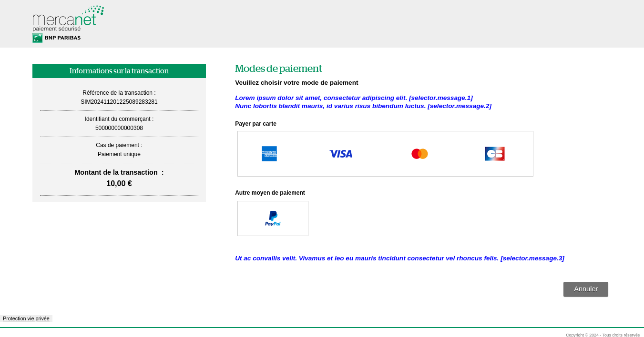Click the transaction amount 10,00 €
Viewport: 644px width, 337px height.
point(119,183)
